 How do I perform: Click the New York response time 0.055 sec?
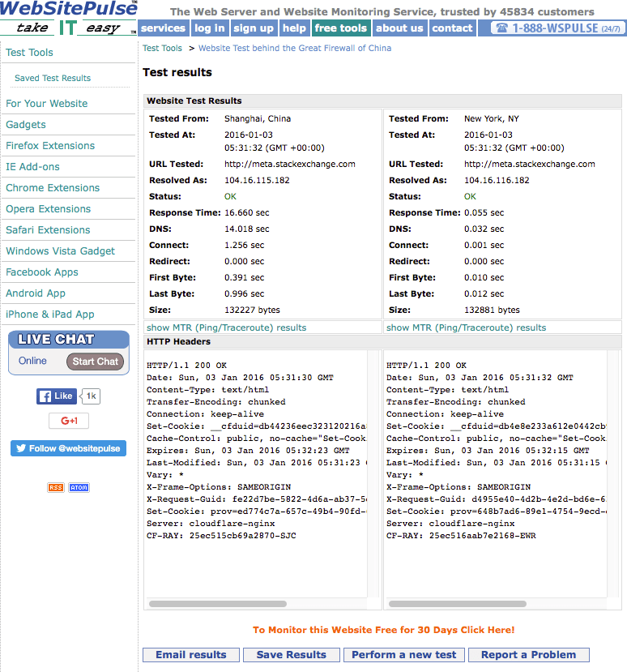click(x=484, y=213)
